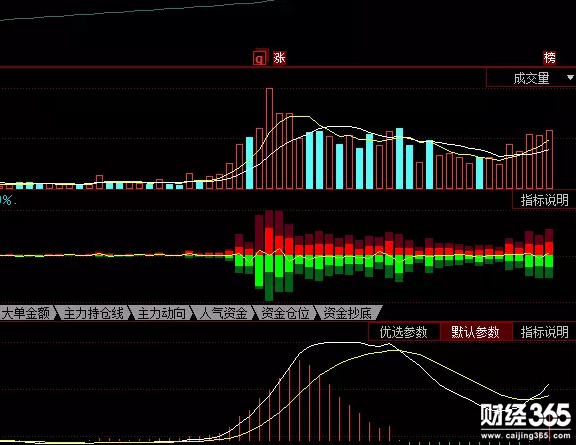Open the 成交量 indicator dropdown

click(531, 78)
